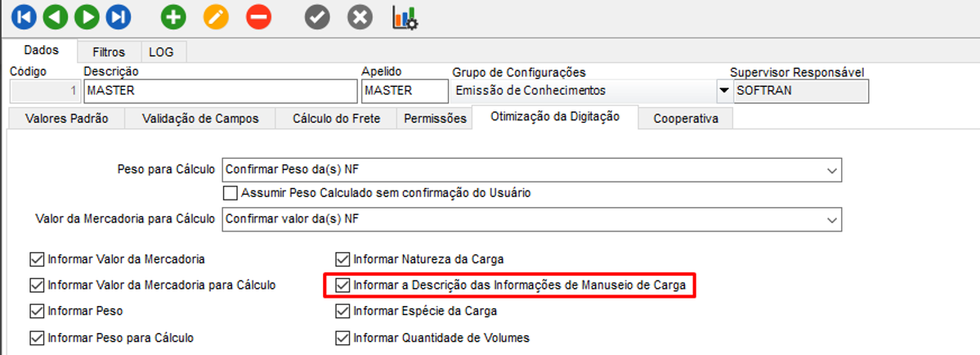Toggle Assumir Peso Calculado checkbox

tap(230, 193)
